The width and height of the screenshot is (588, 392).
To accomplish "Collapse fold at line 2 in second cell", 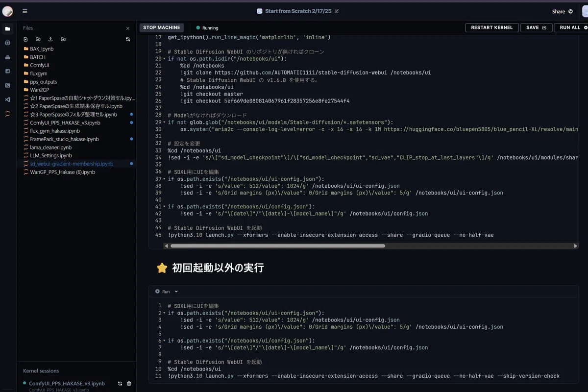I will click(x=164, y=313).
